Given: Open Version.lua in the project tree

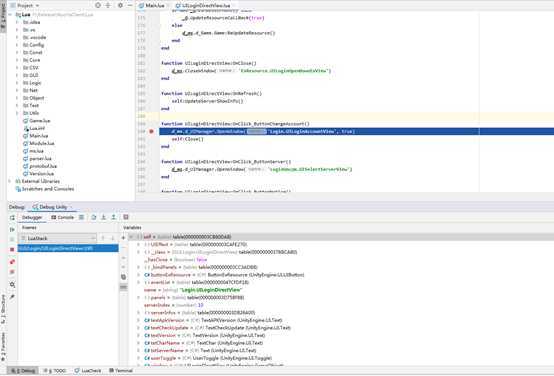Looking at the screenshot, I should [x=39, y=174].
